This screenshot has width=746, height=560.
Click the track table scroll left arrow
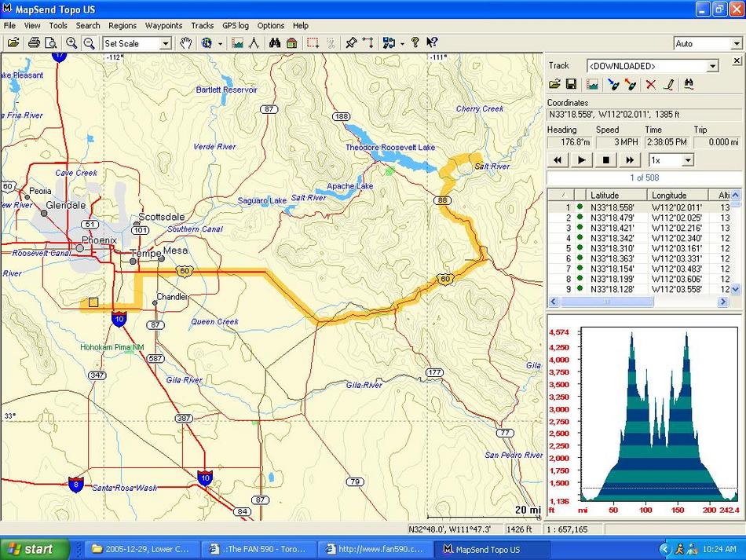click(x=554, y=302)
